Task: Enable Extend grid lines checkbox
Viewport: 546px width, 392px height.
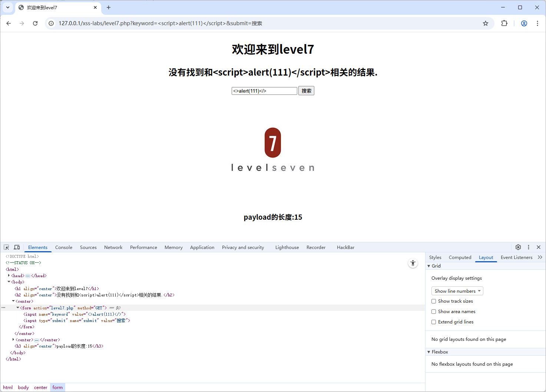Action: click(x=434, y=322)
